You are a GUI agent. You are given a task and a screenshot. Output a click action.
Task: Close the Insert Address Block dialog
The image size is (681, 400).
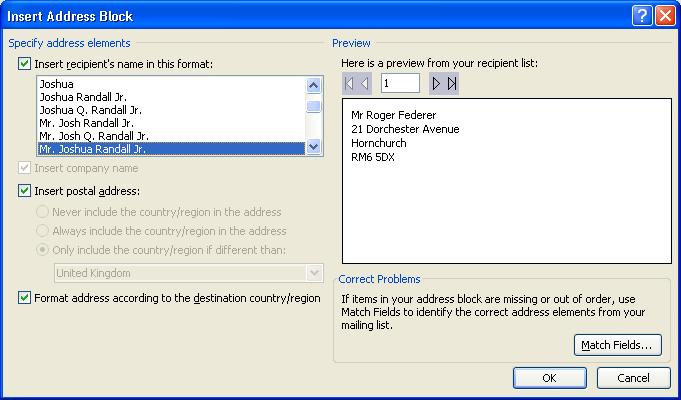click(x=665, y=17)
